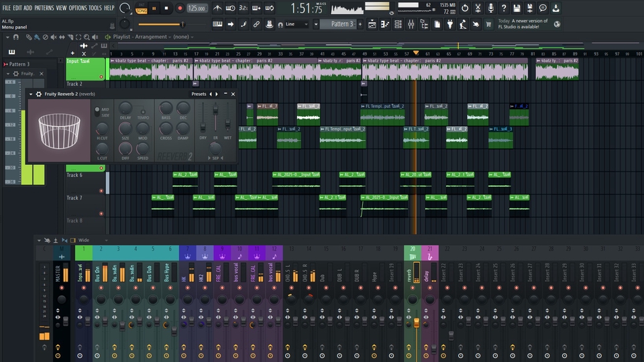Viewport: 644px width, 362px height.
Task: Open the shopping cart content library
Action: click(489, 25)
